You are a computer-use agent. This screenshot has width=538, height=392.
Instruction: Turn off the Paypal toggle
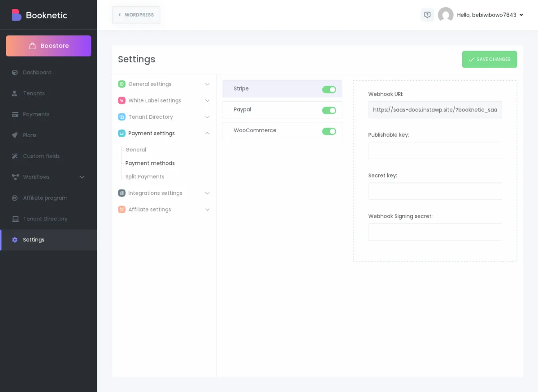pyautogui.click(x=329, y=111)
